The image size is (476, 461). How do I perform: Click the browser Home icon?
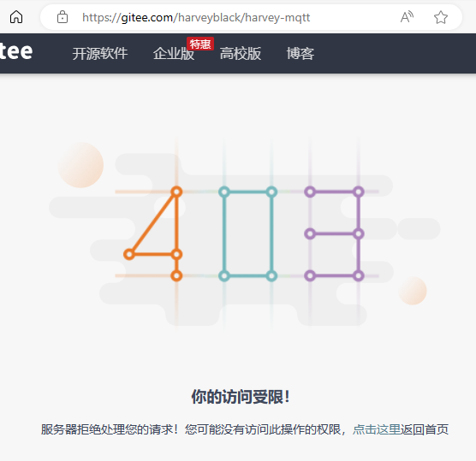pyautogui.click(x=16, y=17)
